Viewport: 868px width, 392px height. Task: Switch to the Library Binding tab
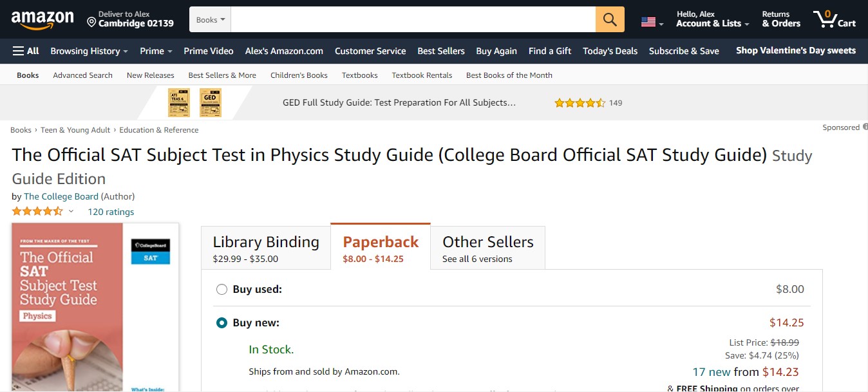coord(266,248)
